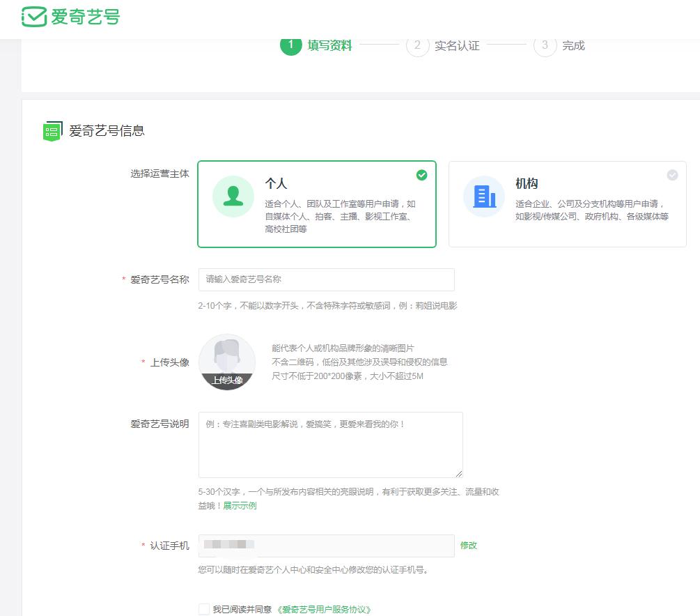Screen dimensions: 700x616
Task: Click the 爱奇艺号说明 description textarea
Action: [x=329, y=444]
